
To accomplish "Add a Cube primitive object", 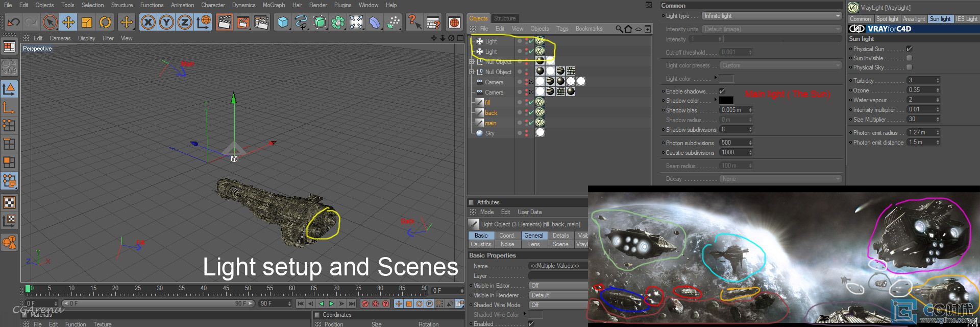I will point(283,22).
